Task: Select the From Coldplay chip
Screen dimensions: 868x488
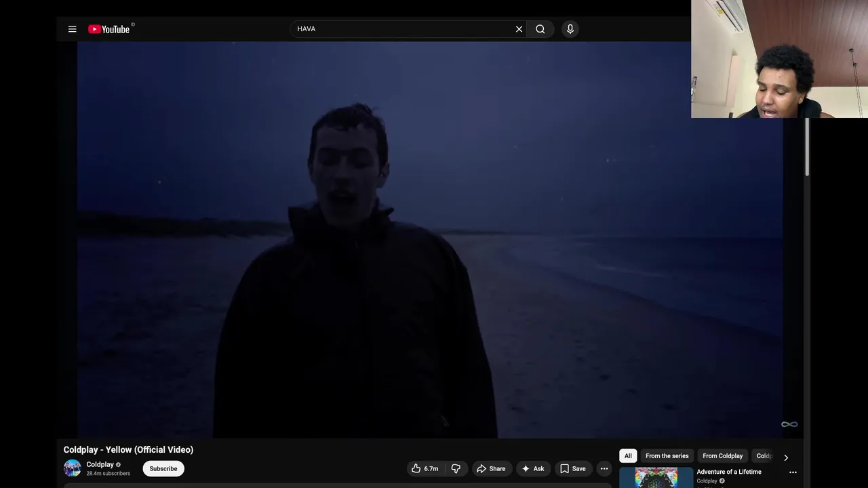Action: point(722,456)
